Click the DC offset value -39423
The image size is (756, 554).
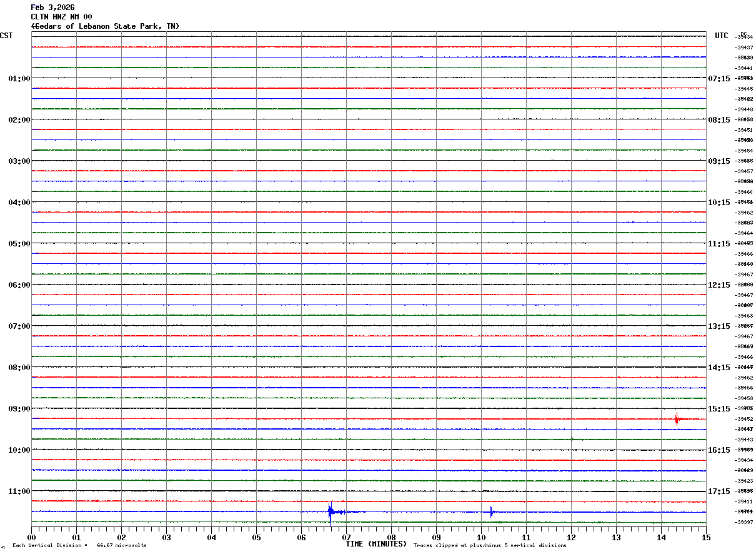[x=744, y=481]
